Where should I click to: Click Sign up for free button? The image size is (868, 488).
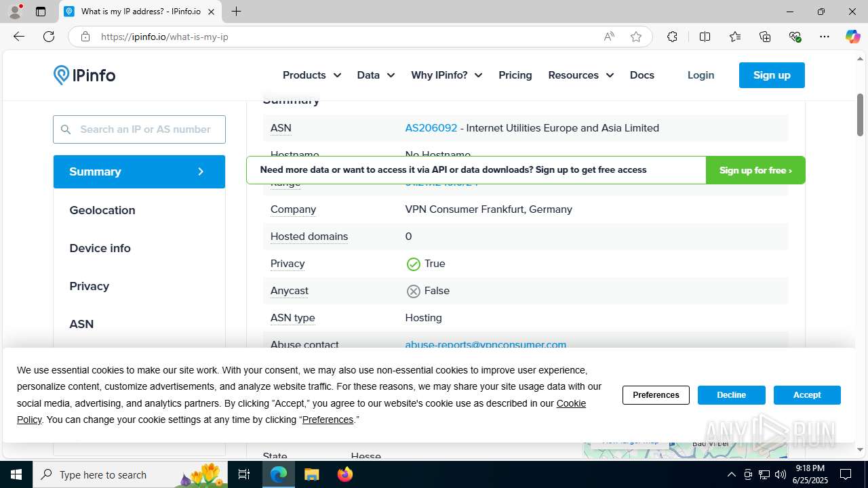[x=755, y=170]
